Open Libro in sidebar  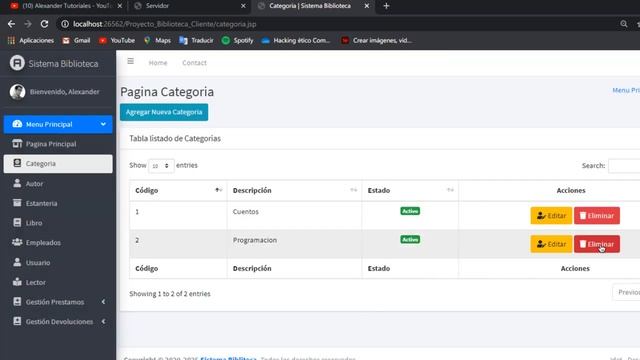click(x=58, y=223)
